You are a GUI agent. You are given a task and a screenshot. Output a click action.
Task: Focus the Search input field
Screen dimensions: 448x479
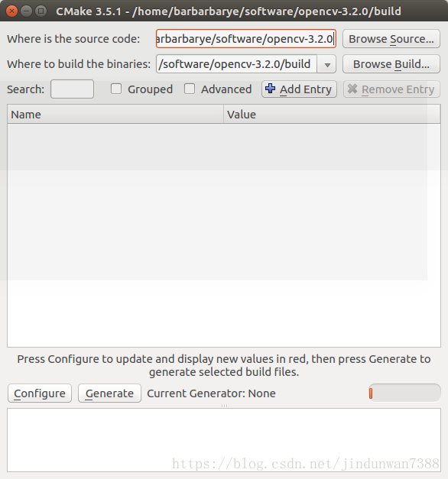pos(72,89)
